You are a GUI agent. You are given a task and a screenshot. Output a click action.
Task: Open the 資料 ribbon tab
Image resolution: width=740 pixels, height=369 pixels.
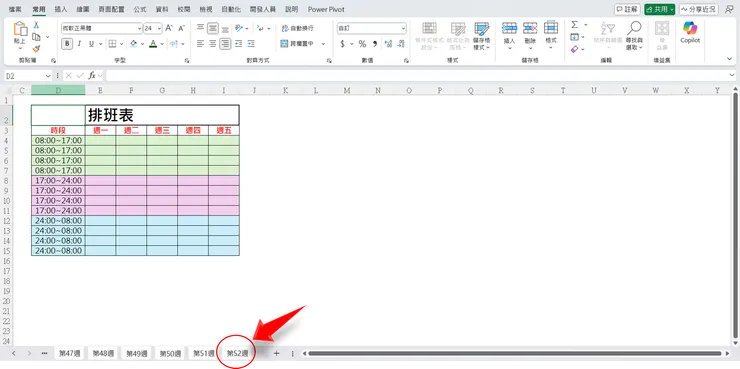(162, 9)
